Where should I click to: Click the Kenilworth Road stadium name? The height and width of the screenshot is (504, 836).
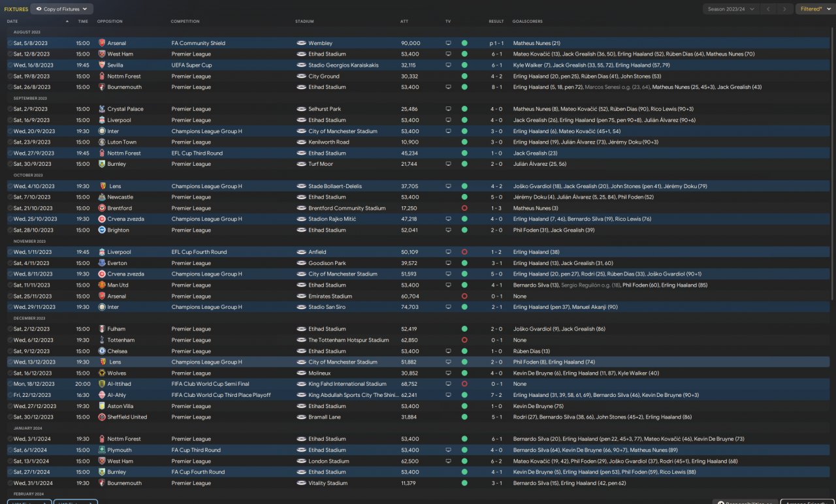tap(329, 142)
